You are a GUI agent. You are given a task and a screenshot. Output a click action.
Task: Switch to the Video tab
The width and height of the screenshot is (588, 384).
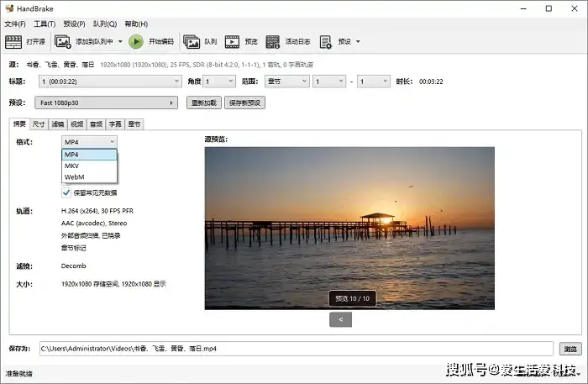click(77, 124)
